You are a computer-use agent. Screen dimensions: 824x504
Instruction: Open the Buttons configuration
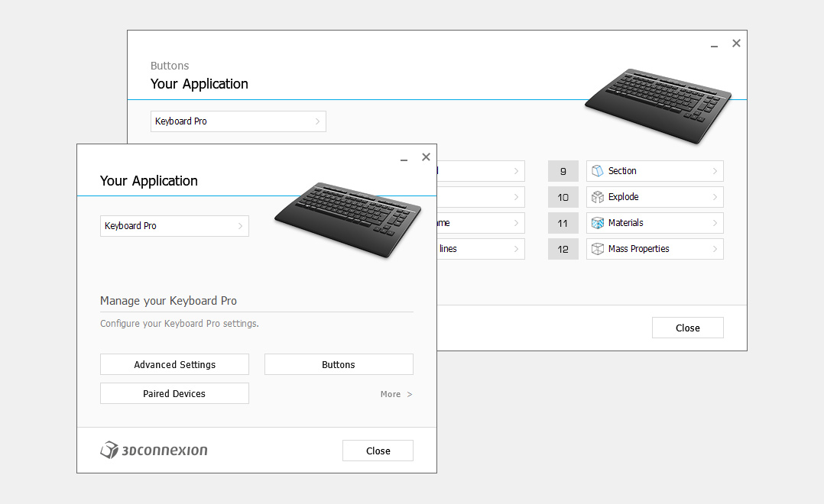point(339,364)
